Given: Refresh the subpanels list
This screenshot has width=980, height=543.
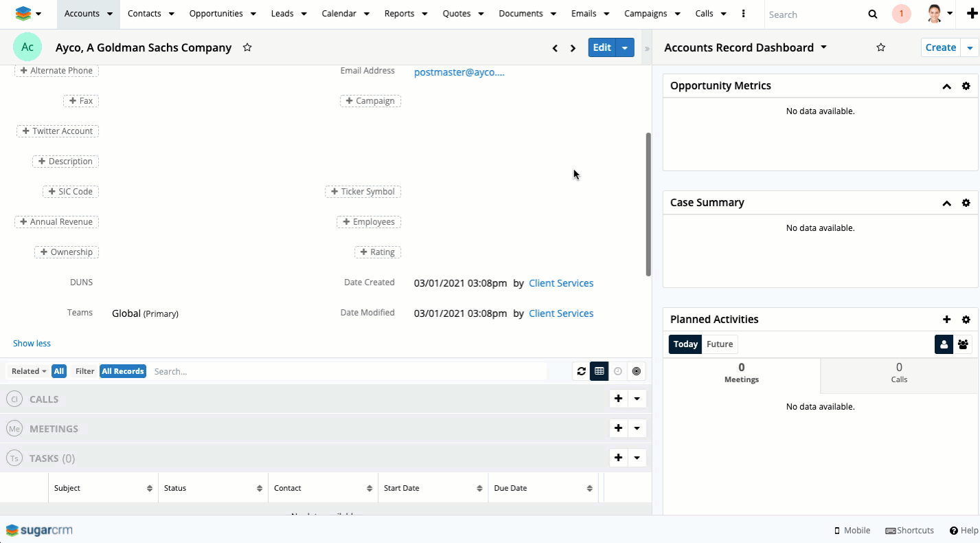Looking at the screenshot, I should [582, 371].
